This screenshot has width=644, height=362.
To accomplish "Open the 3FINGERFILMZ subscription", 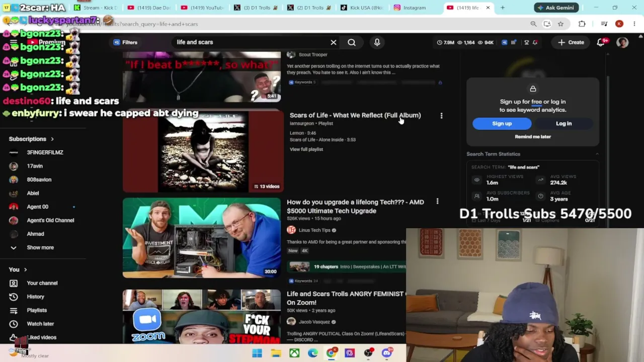I will [x=45, y=152].
